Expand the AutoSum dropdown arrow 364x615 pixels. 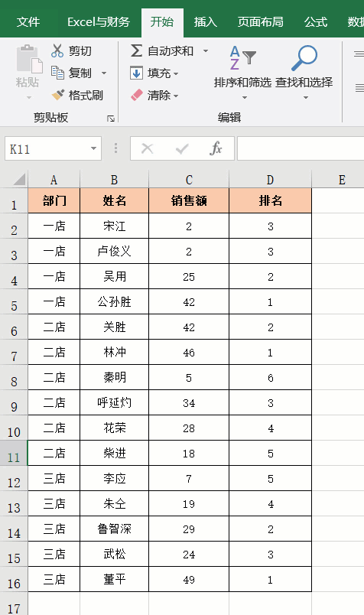point(206,51)
